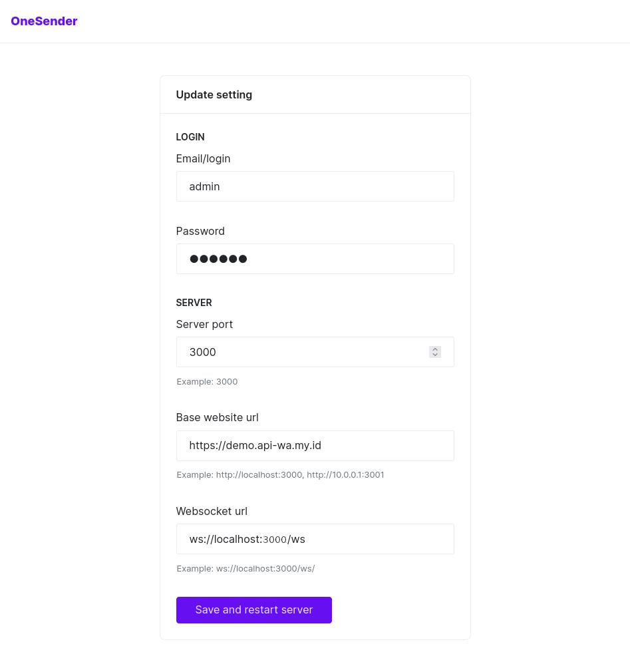Click the LOGIN section heading

pos(190,136)
